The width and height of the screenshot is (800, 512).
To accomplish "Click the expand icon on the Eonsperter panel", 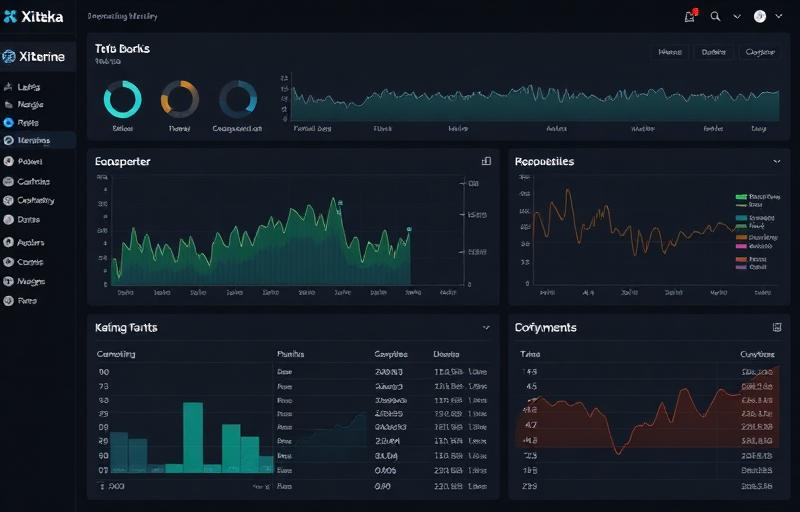I will pos(486,160).
